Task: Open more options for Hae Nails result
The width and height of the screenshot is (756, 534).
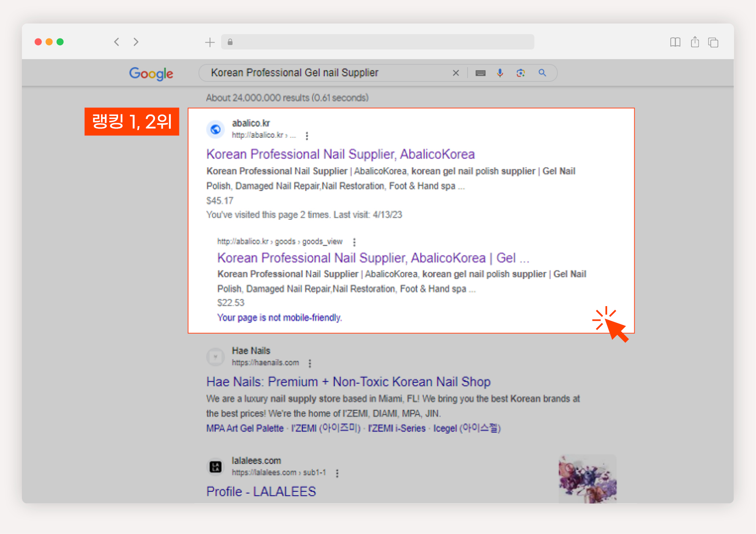Action: point(310,363)
